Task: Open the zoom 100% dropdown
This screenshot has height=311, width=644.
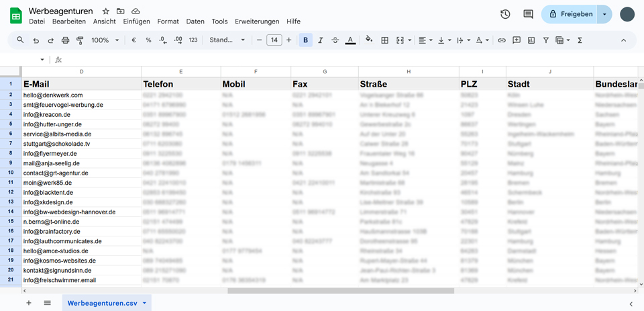Action: [105, 40]
